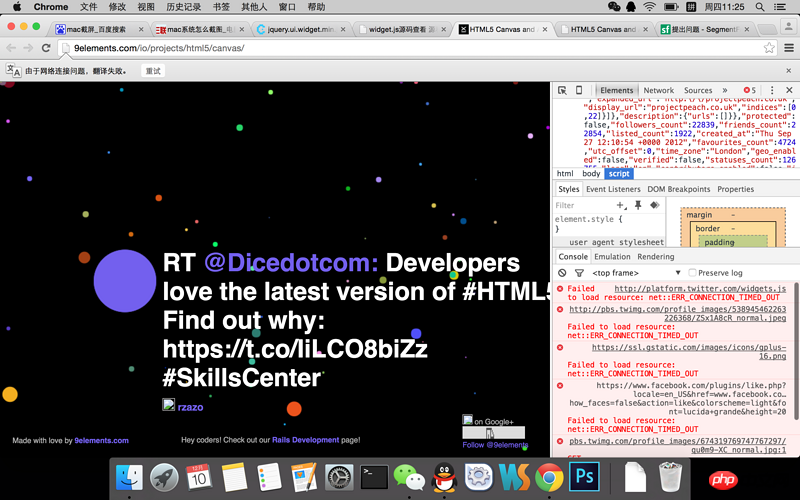Reload the page with the refresh icon
This screenshot has height=500, width=800.
click(x=46, y=48)
